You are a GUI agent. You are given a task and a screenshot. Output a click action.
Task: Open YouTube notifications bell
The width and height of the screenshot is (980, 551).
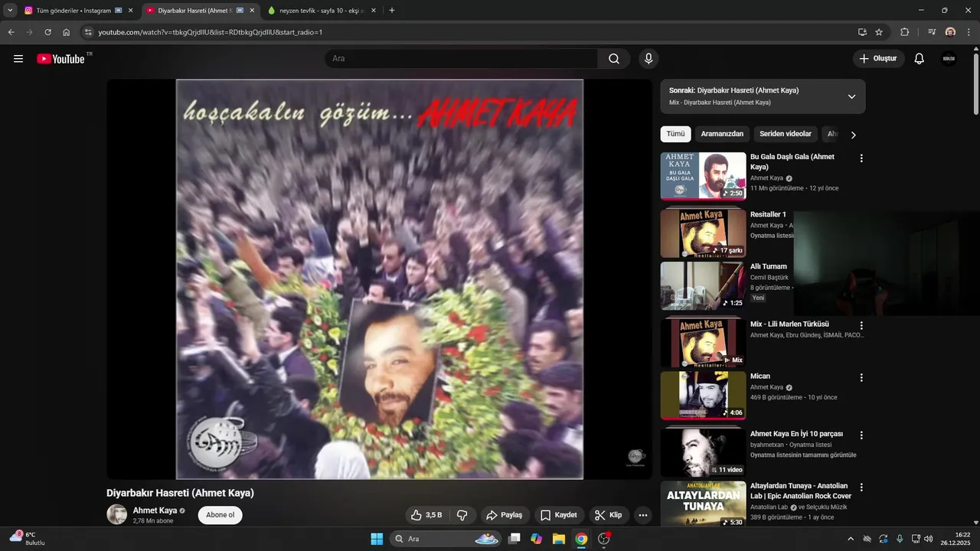tap(920, 59)
